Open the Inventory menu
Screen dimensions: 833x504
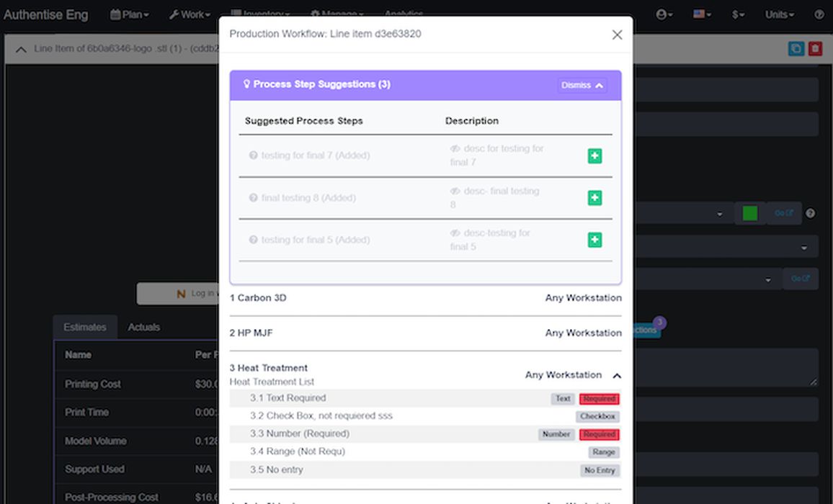pyautogui.click(x=258, y=13)
